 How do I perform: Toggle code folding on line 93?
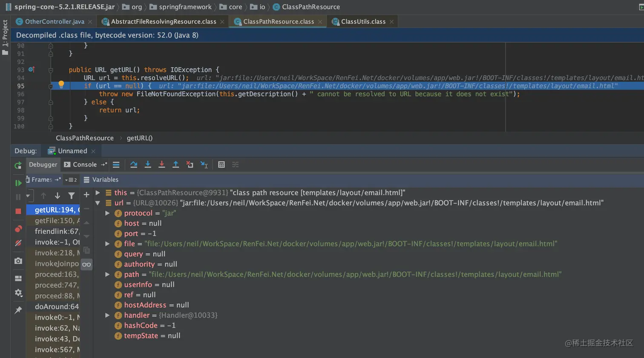(x=51, y=70)
